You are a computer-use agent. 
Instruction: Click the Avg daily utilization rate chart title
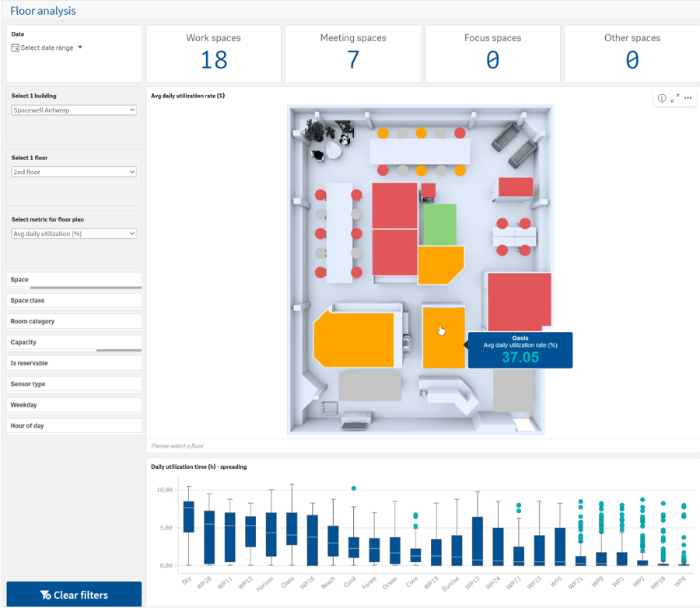pyautogui.click(x=188, y=96)
